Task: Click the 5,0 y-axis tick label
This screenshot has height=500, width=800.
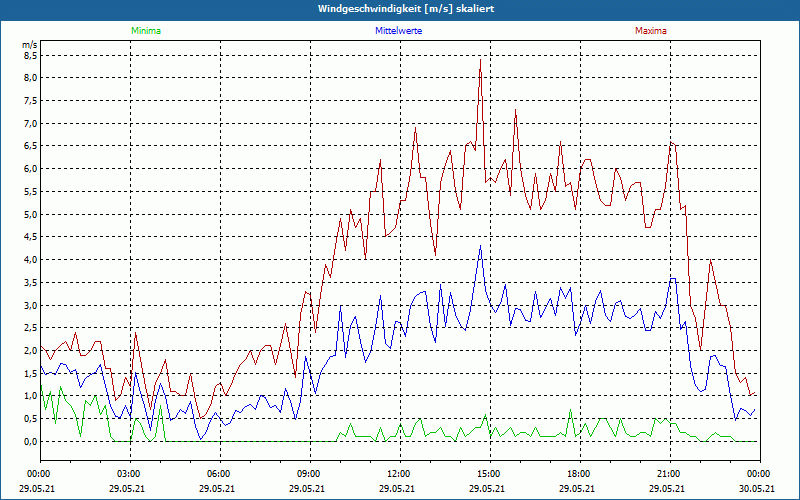Action: click(x=29, y=214)
